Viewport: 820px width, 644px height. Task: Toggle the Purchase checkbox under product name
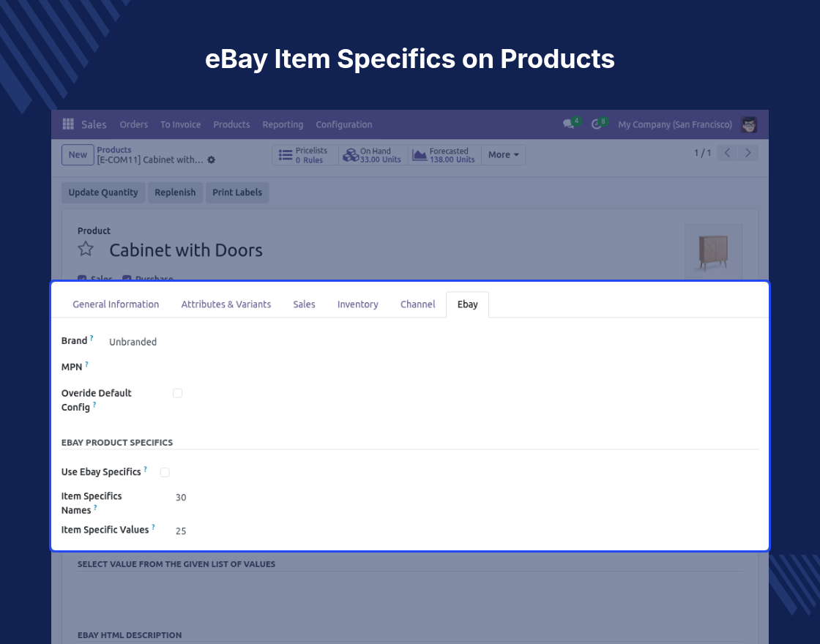point(127,279)
